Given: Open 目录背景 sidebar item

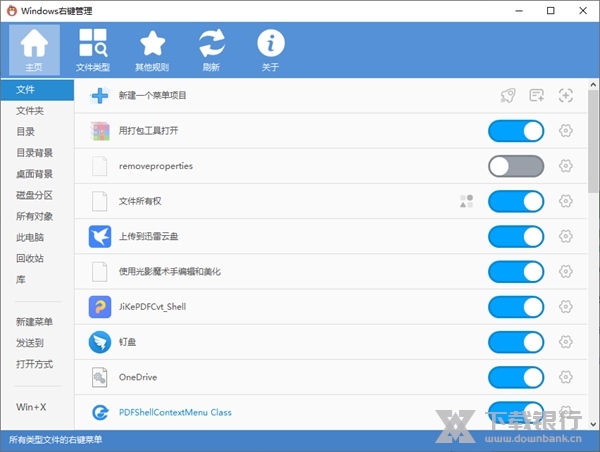Looking at the screenshot, I should pos(37,153).
